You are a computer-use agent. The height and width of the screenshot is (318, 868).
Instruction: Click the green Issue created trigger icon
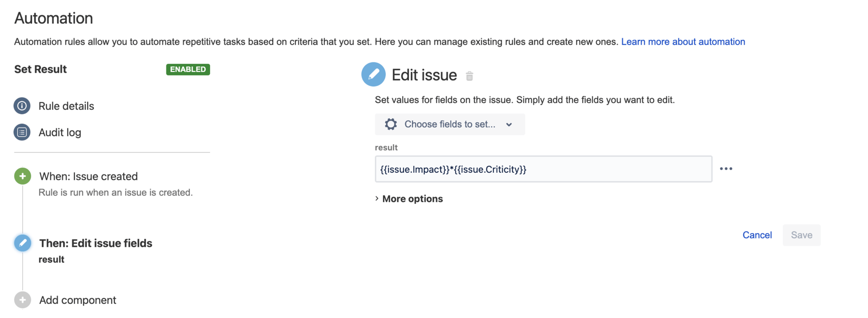[23, 176]
